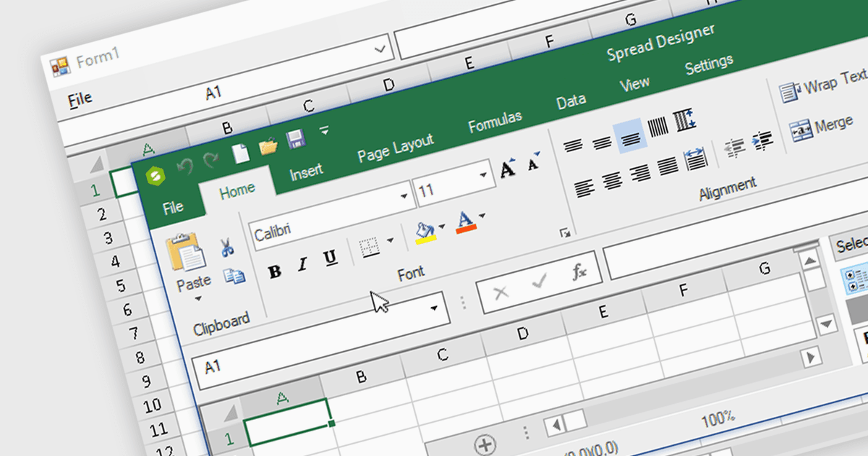Expand the Borders dropdown arrow
868x456 pixels.
pos(391,241)
